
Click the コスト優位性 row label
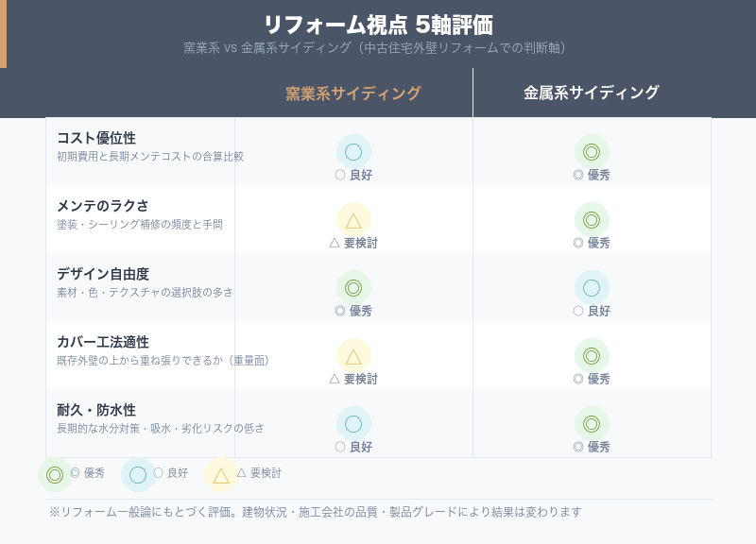[x=96, y=138]
